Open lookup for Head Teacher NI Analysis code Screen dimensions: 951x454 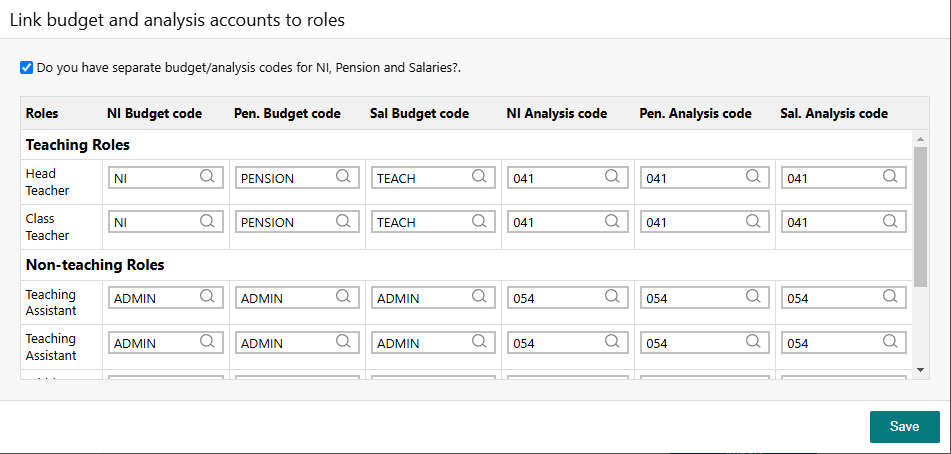612,176
